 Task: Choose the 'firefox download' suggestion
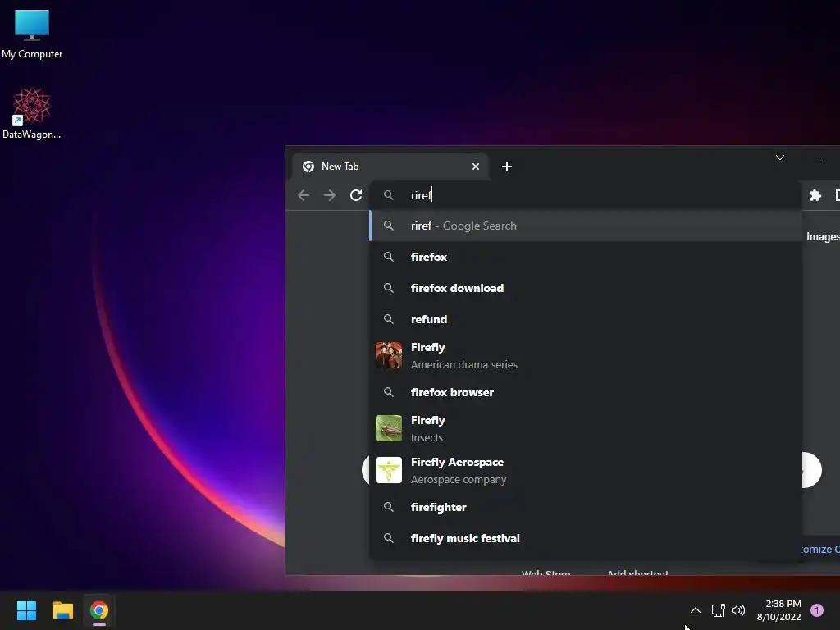coord(586,288)
